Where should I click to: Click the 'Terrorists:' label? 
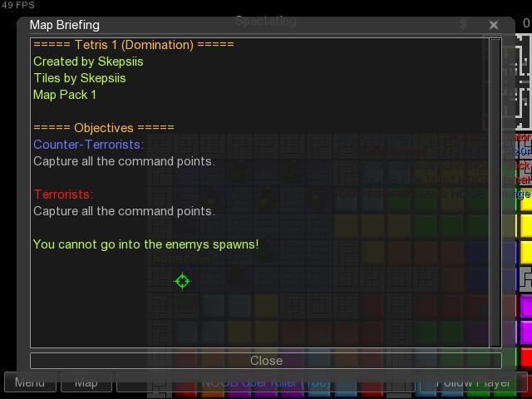click(63, 195)
